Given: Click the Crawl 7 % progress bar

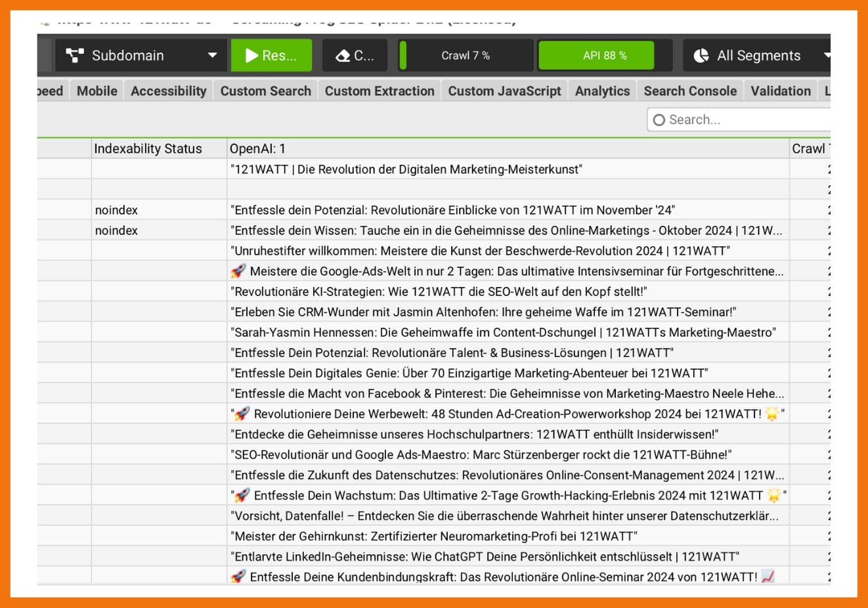Looking at the screenshot, I should coord(466,56).
